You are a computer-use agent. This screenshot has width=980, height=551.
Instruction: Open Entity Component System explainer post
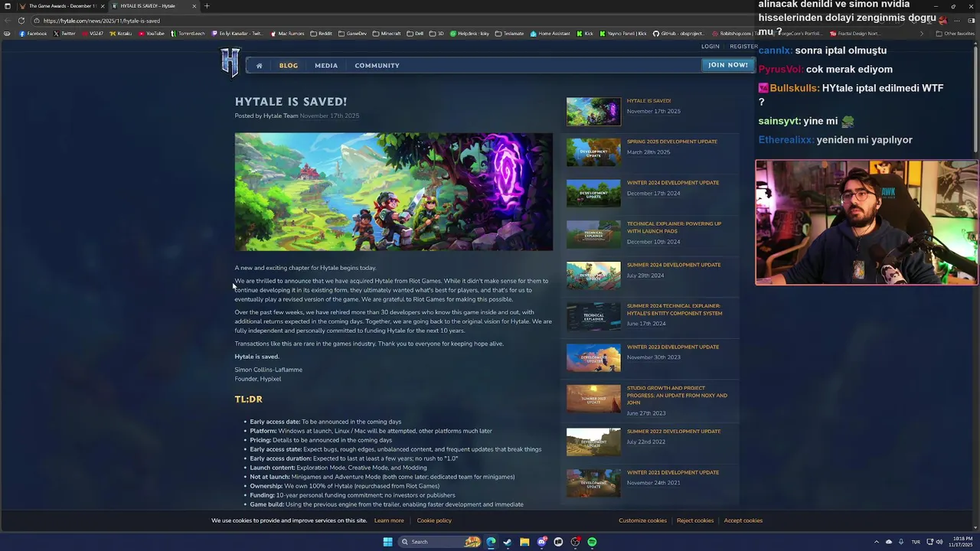pyautogui.click(x=674, y=309)
